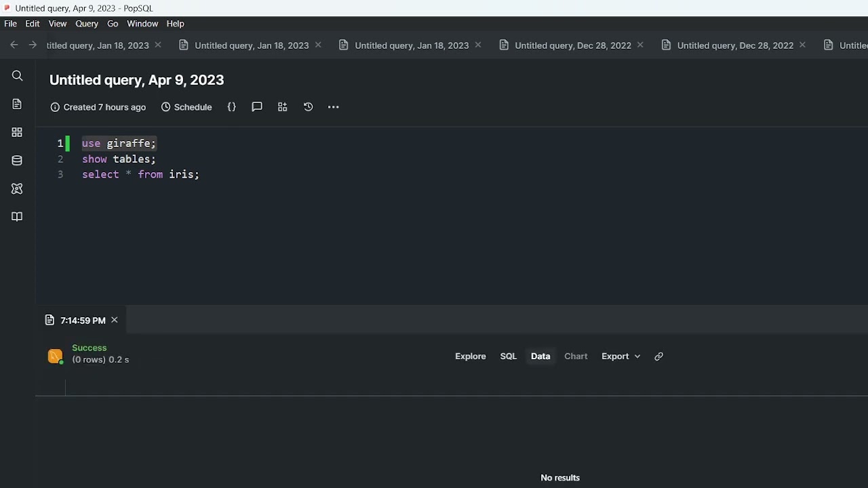
Task: Switch to the Chart results view
Action: pos(576,357)
